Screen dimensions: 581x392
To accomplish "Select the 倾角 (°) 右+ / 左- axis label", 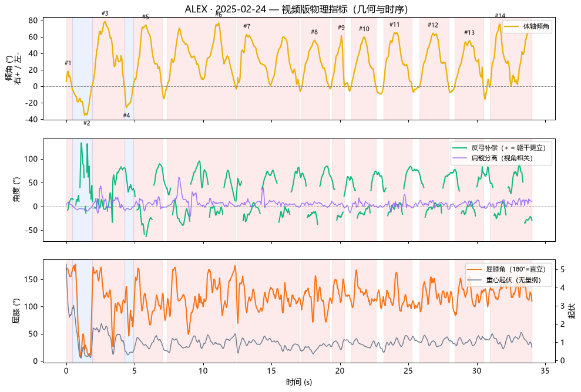I will [14, 69].
